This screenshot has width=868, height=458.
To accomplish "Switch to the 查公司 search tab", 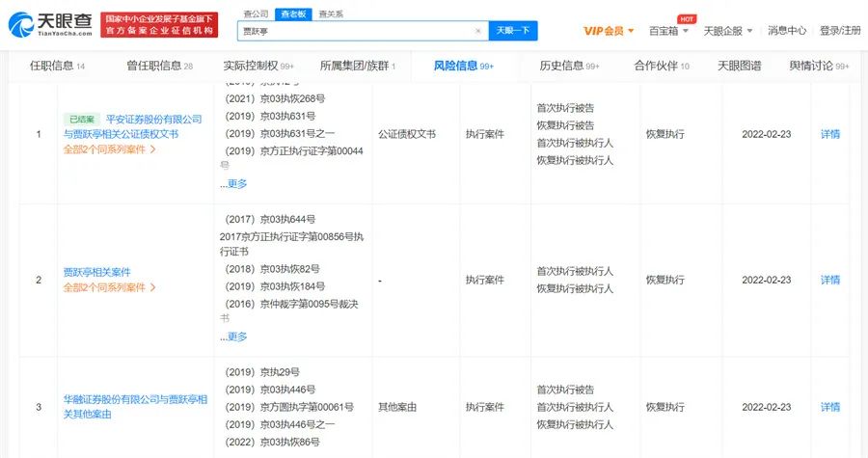I will tap(256, 13).
